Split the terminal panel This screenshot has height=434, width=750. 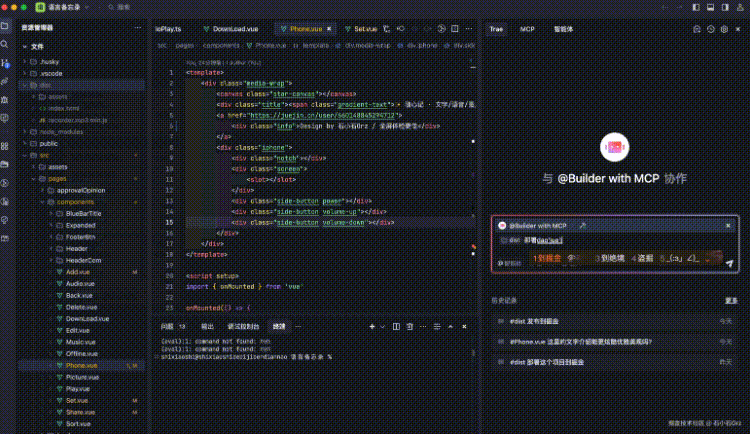pyautogui.click(x=396, y=326)
